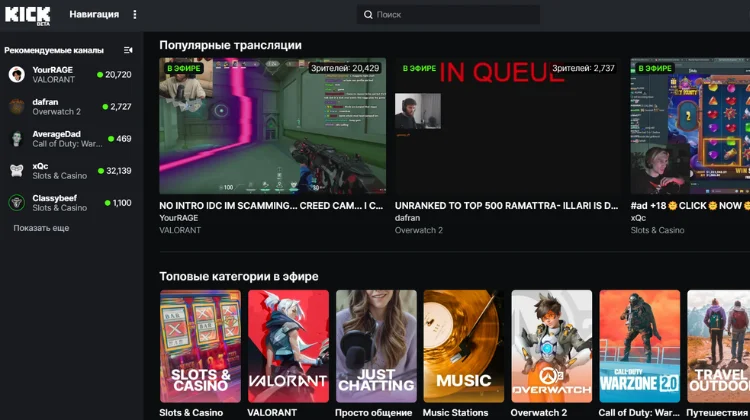
Task: Click Показать еще to show more channels
Action: click(x=41, y=228)
